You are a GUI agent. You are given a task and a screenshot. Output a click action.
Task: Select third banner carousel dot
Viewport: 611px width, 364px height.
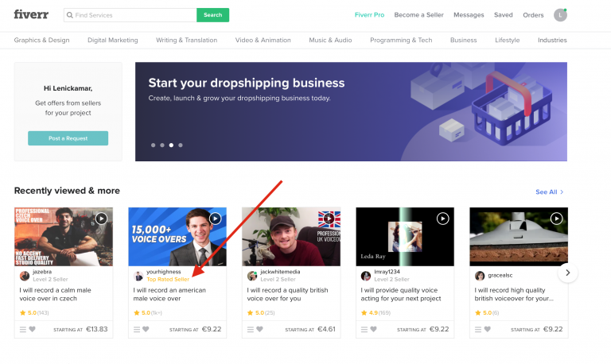pyautogui.click(x=171, y=145)
